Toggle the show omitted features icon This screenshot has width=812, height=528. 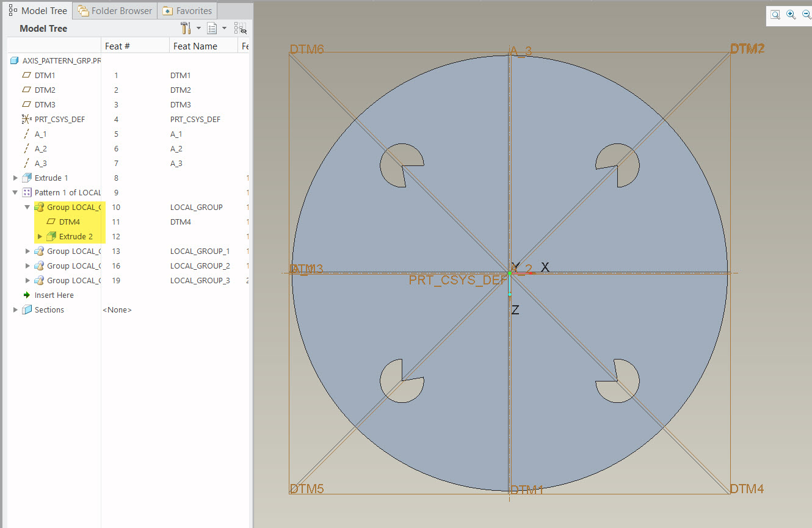[241, 28]
